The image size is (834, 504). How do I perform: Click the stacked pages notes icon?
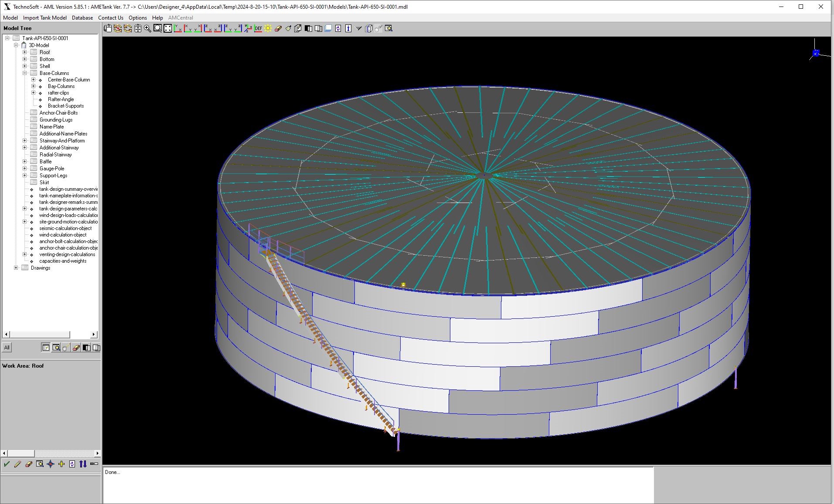click(298, 28)
